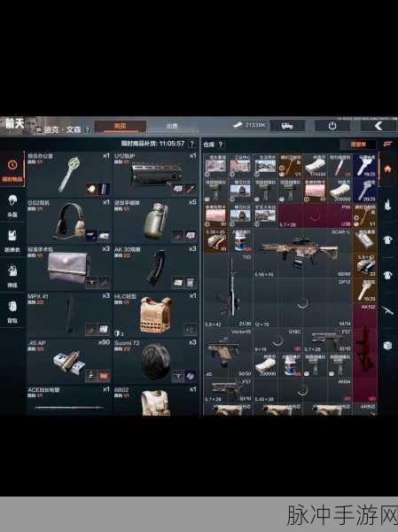398x532 pixels.
Task: Pick the Vector45 weapon in the warehouse
Action: point(228,353)
